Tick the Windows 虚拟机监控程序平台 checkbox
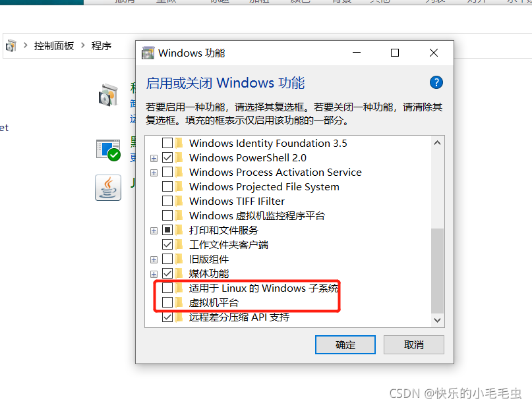 [167, 215]
